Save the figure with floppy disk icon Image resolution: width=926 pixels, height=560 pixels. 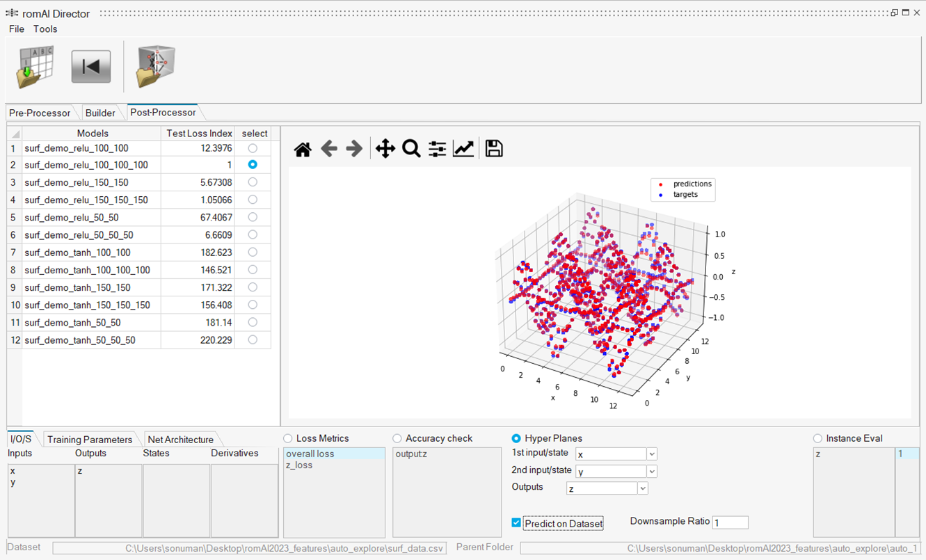[x=494, y=149]
